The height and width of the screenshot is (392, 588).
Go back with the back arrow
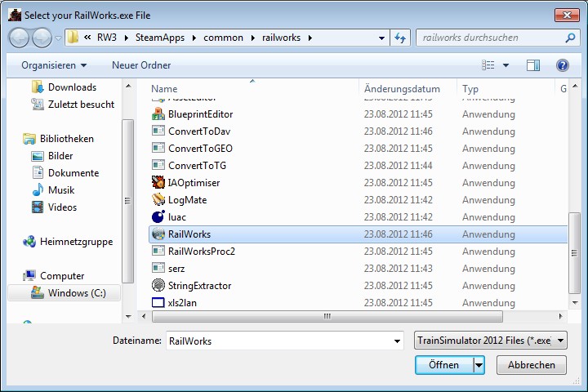pyautogui.click(x=19, y=38)
